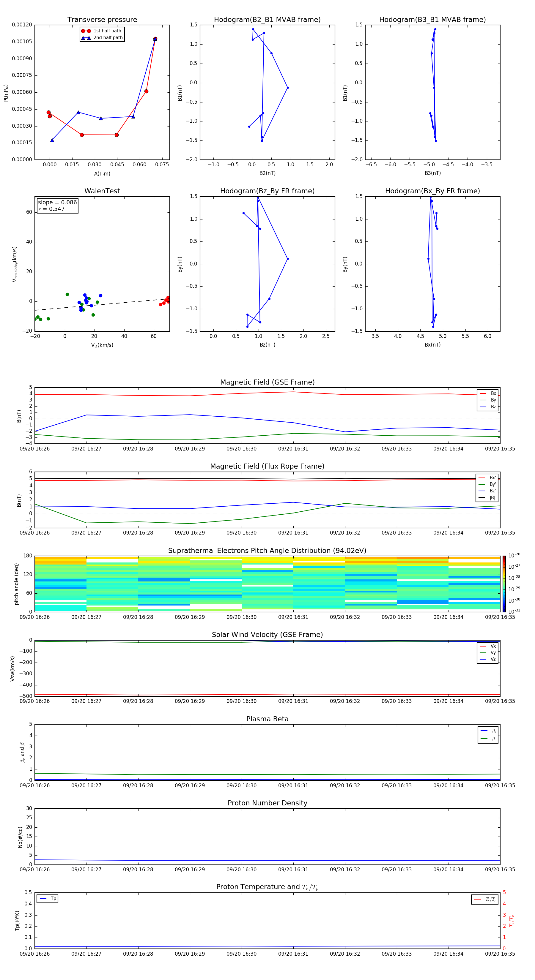This screenshot has width=535, height=980.
Task: Click the "pitch angle (deg)" y-axis label
Action: coord(16,584)
